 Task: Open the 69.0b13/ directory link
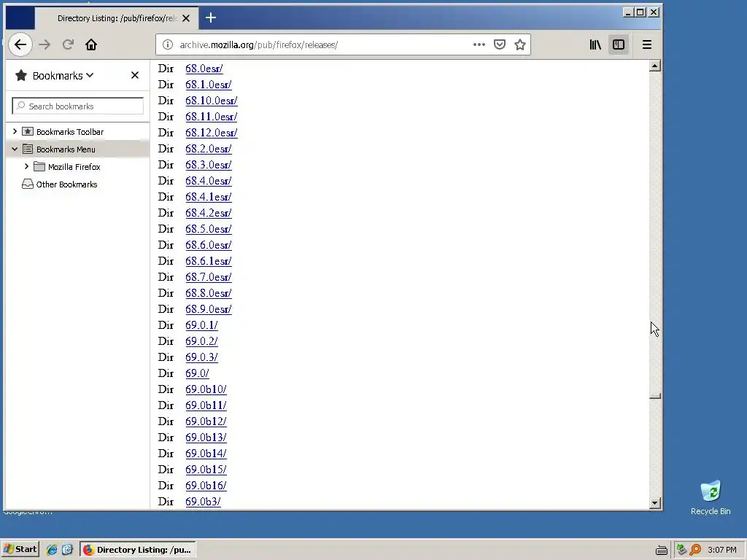[x=206, y=437]
